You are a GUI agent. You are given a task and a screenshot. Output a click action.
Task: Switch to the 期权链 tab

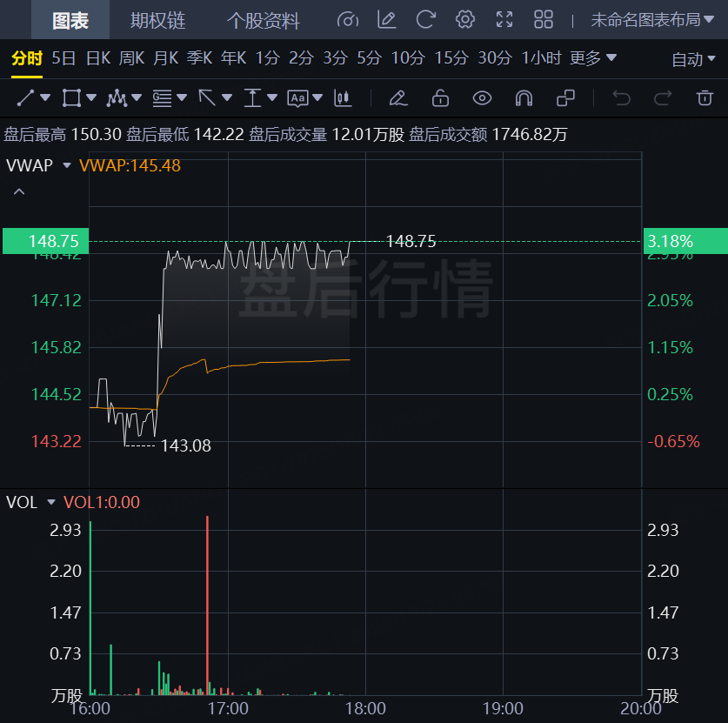coord(157,20)
